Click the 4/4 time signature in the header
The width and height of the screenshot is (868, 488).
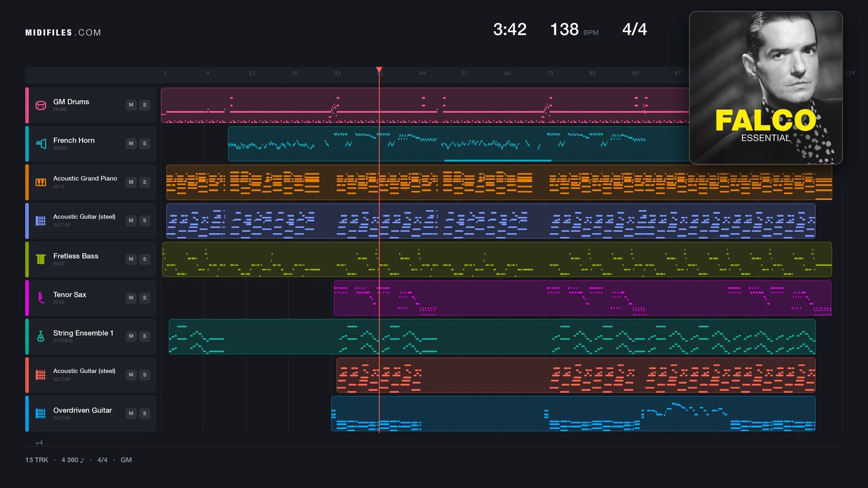tap(634, 29)
